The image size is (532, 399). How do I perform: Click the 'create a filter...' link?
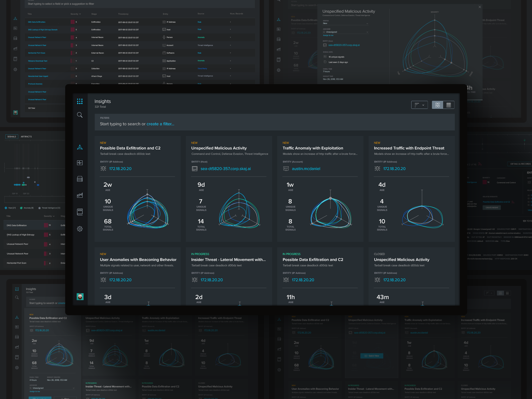tap(160, 124)
